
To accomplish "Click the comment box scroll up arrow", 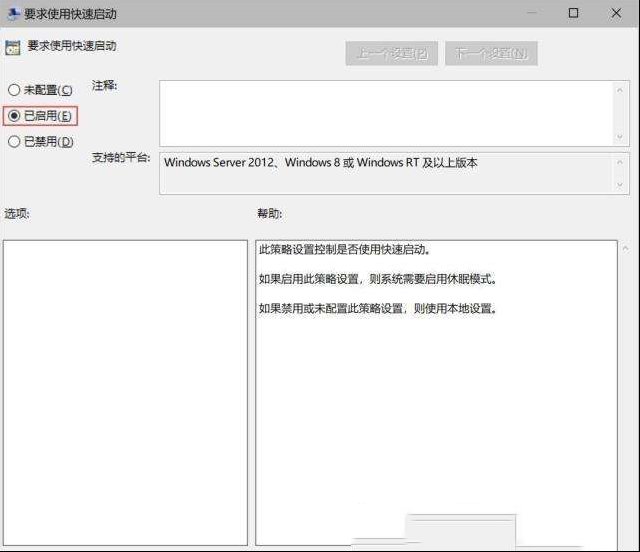I will coord(620,90).
